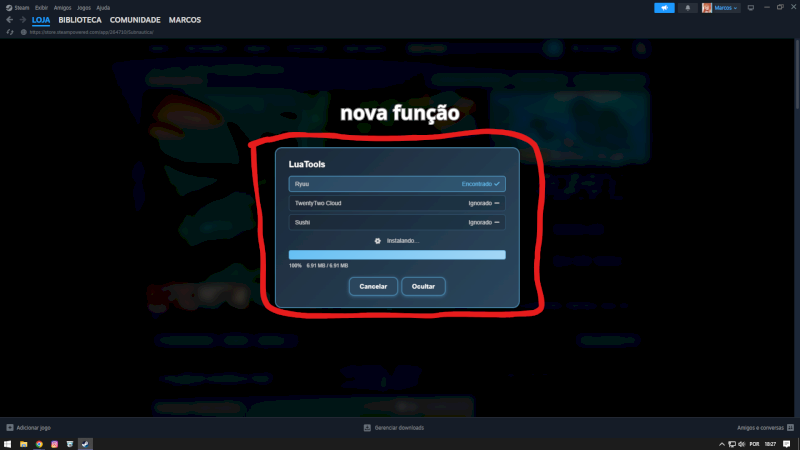
Task: Open the notifications bell
Action: [x=688, y=8]
